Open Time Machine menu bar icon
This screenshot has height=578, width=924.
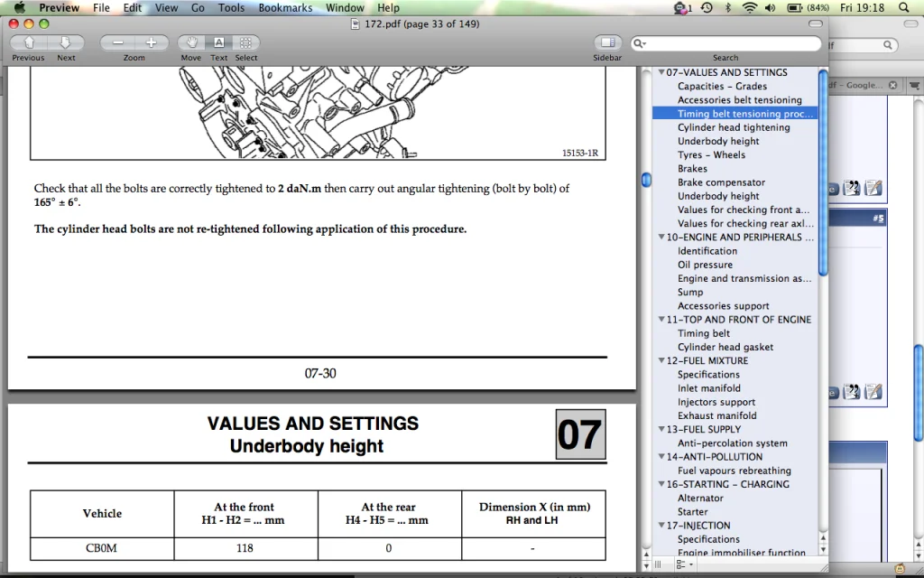click(x=707, y=7)
